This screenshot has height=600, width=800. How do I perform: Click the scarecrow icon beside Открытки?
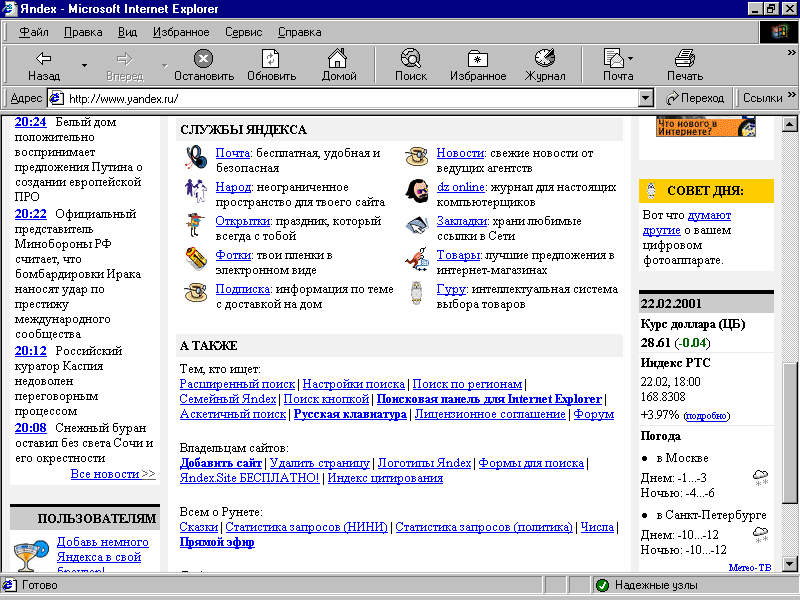tap(195, 224)
